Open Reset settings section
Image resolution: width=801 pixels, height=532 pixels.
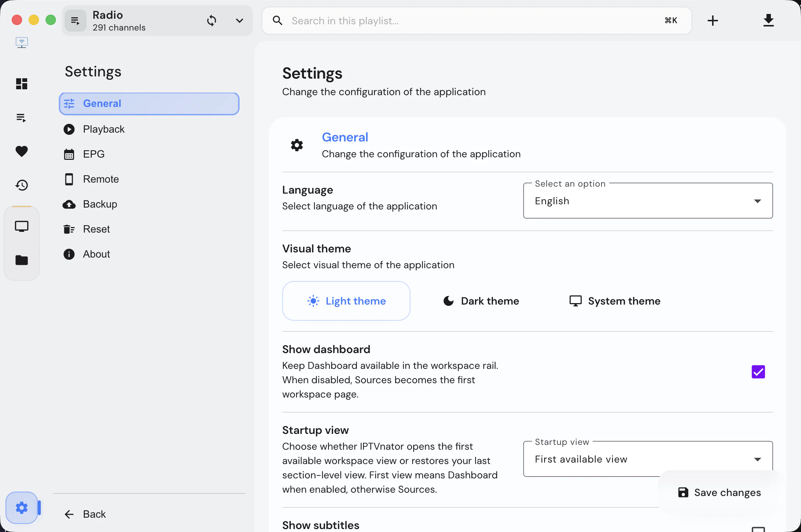(149, 229)
